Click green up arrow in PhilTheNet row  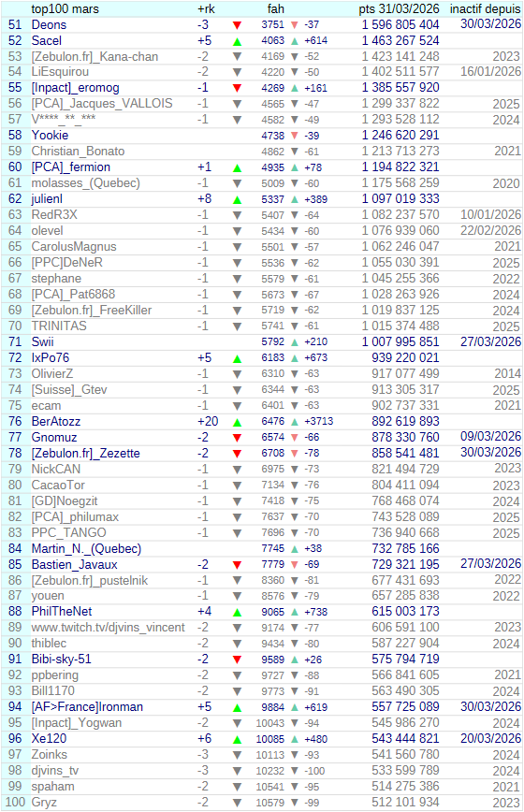click(x=237, y=612)
